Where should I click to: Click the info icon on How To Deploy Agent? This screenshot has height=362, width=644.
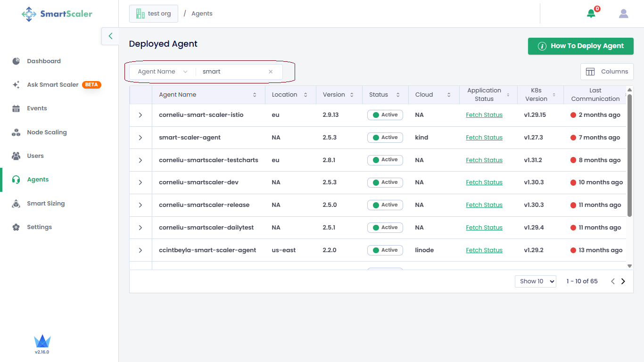coord(542,46)
